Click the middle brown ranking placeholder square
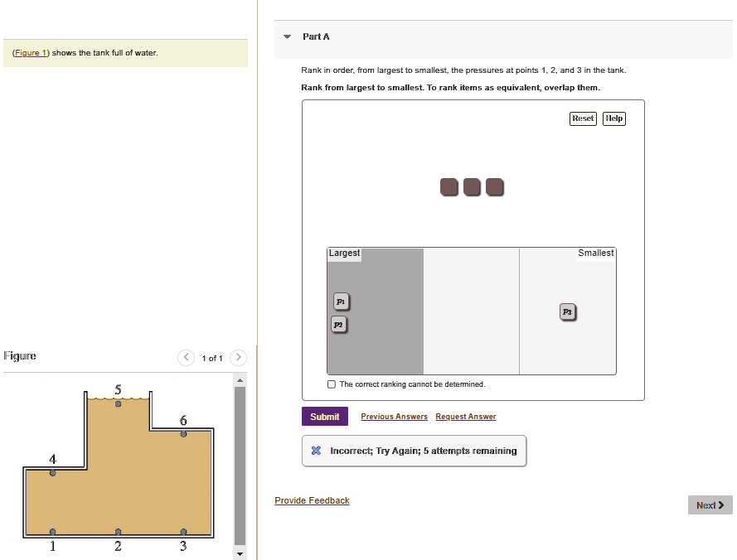This screenshot has height=560, width=737. pyautogui.click(x=472, y=187)
